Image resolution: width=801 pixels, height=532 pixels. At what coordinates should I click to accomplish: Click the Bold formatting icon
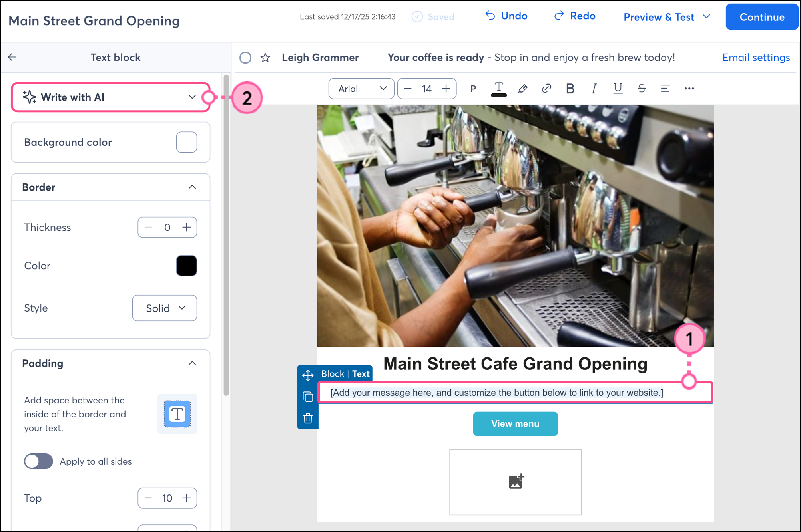pyautogui.click(x=570, y=88)
